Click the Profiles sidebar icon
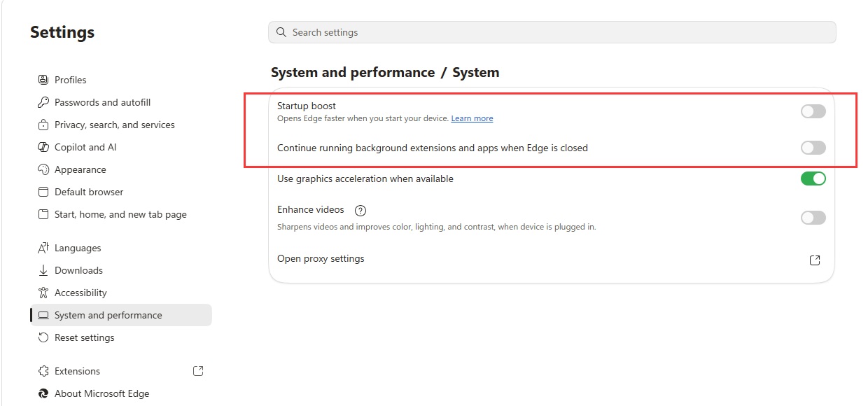 pos(43,80)
